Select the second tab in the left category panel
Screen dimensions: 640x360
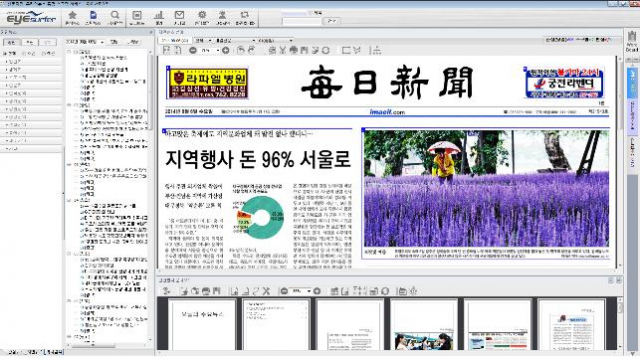tap(30, 42)
